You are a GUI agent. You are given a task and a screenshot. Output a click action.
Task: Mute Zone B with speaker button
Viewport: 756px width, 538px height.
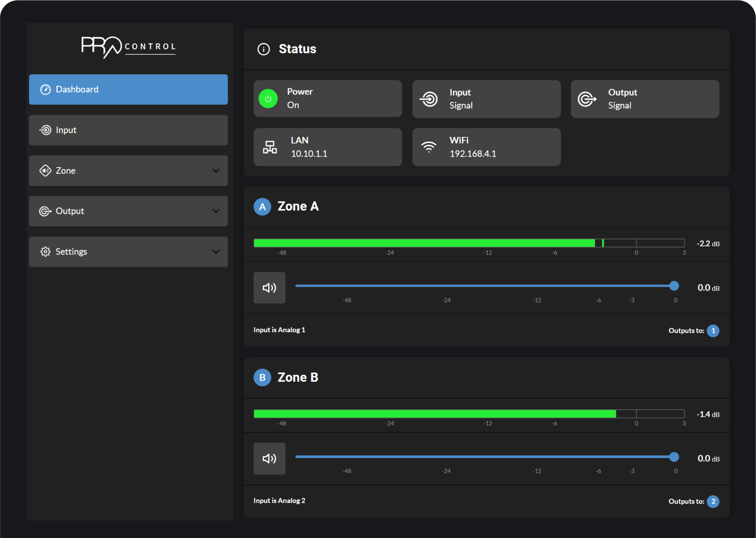click(269, 459)
